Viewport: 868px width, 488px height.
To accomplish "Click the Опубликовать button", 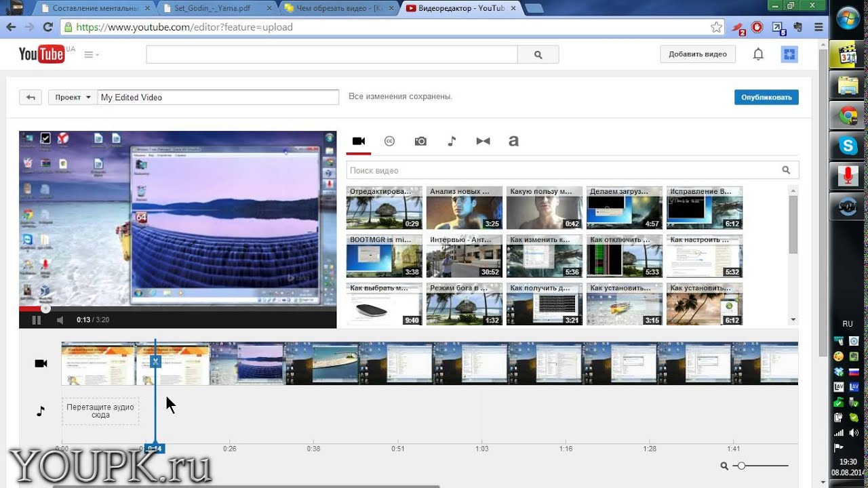I will coord(766,97).
